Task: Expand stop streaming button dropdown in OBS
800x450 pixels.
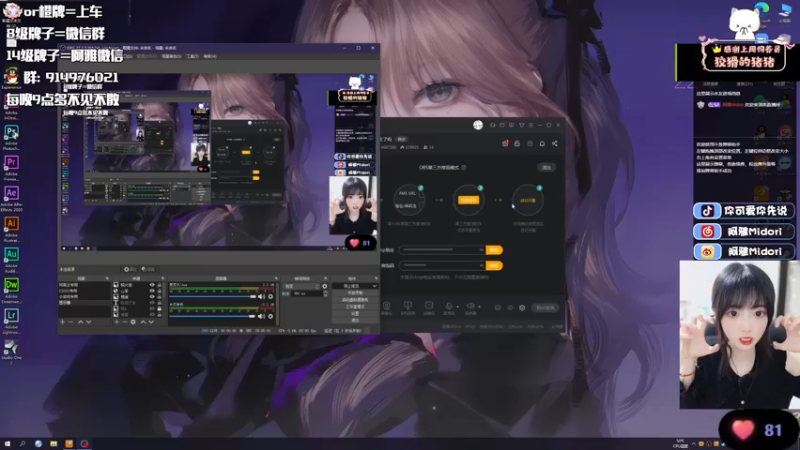Action: pyautogui.click(x=374, y=286)
